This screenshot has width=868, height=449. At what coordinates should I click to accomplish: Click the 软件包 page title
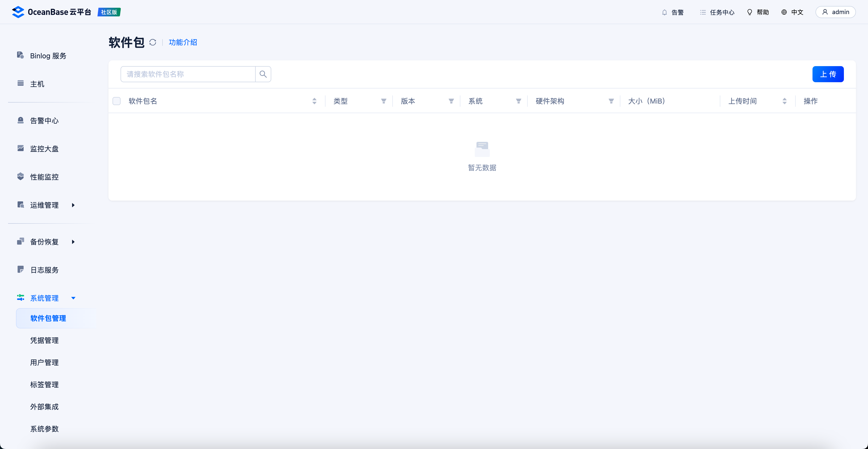pyautogui.click(x=126, y=42)
